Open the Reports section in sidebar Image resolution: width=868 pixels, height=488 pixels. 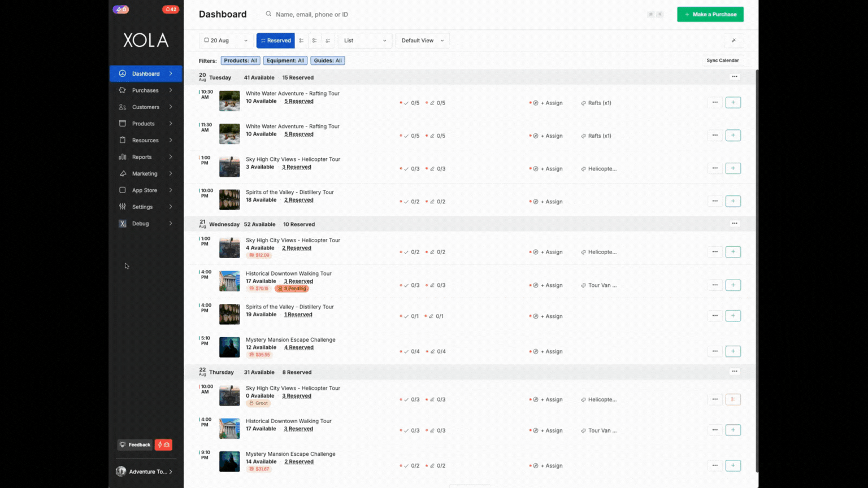(x=146, y=157)
